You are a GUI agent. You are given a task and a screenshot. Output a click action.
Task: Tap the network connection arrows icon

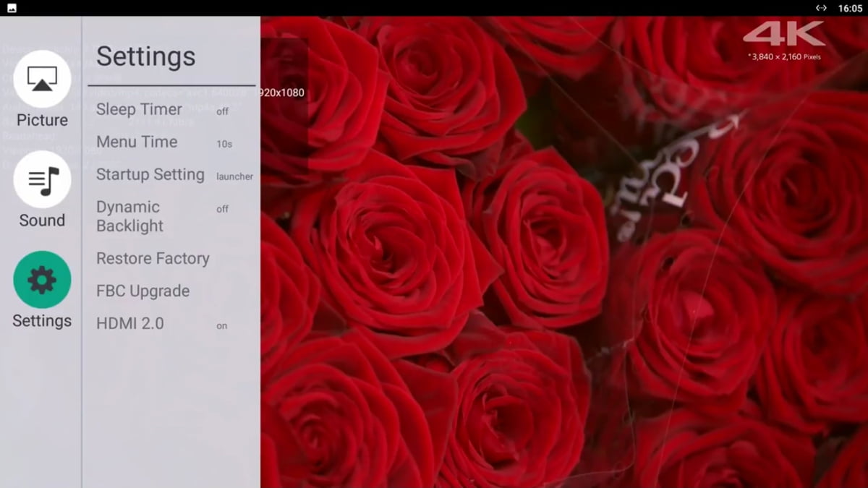(821, 8)
